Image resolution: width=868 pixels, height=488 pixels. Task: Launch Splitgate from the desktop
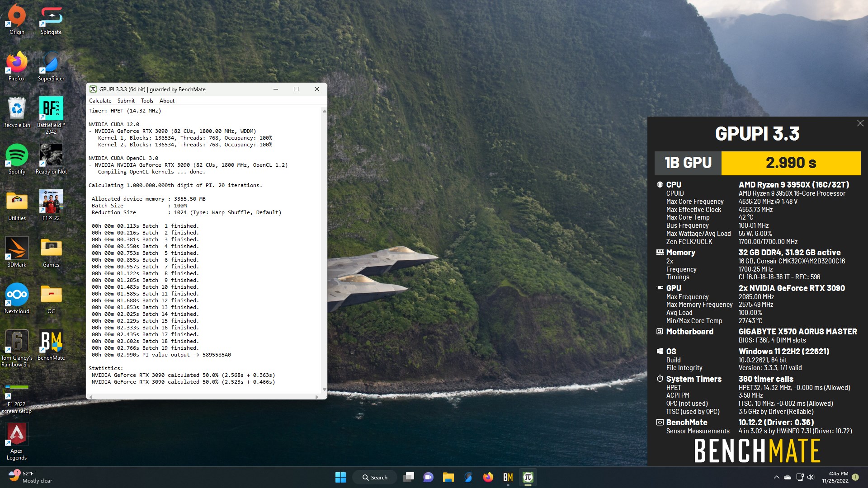(x=51, y=19)
